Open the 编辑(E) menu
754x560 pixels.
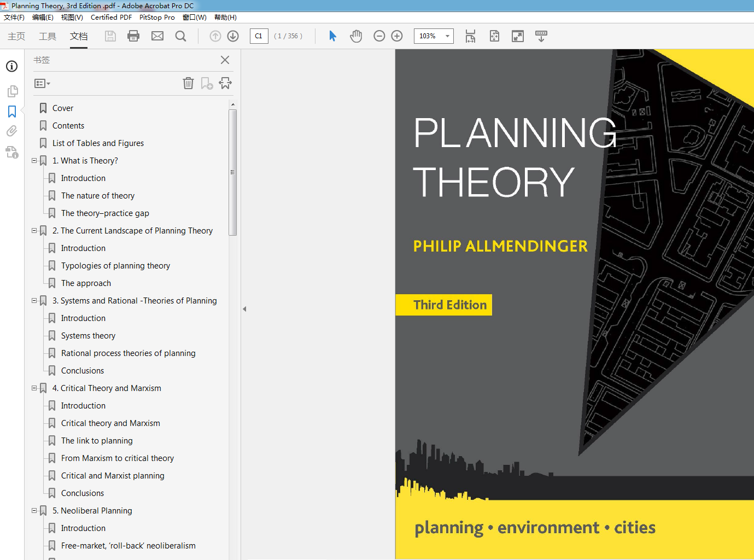43,17
